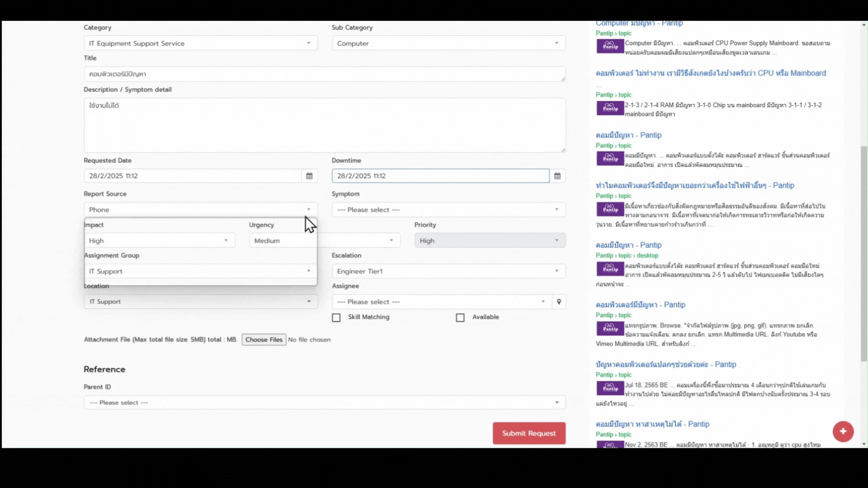Click the Choose Files button
Screen dimensions: 868x488
point(264,340)
